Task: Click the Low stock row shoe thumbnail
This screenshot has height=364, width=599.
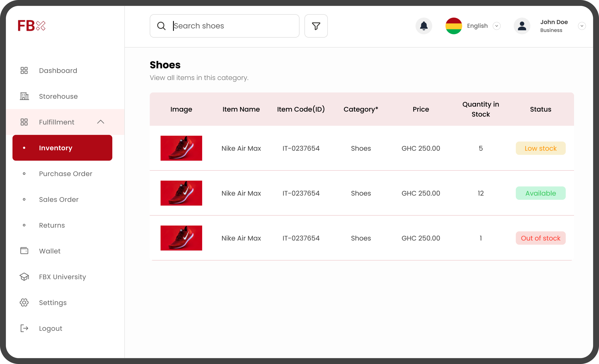Action: coord(181,148)
